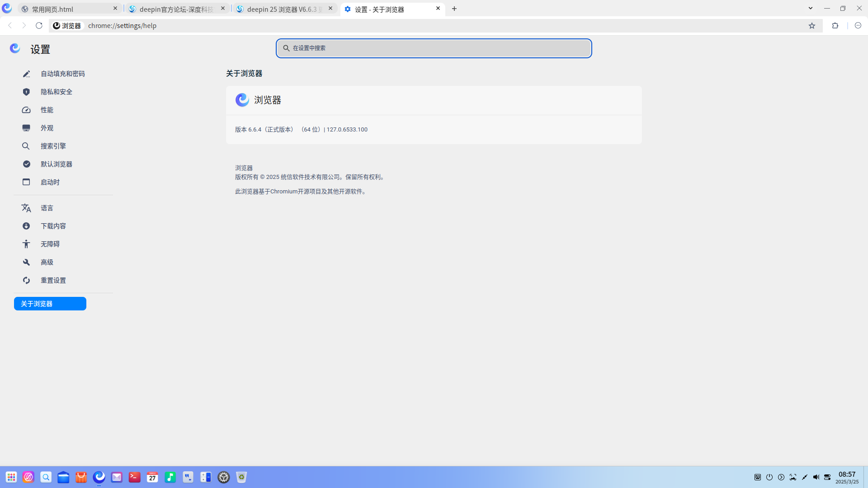Open 默认浏览器 settings section
868x488 pixels.
pyautogui.click(x=57, y=164)
